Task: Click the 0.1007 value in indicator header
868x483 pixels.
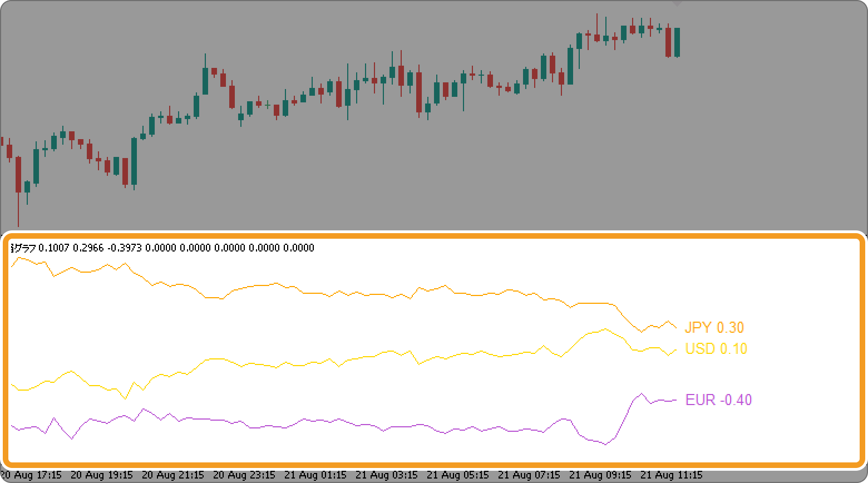Action: (x=54, y=248)
